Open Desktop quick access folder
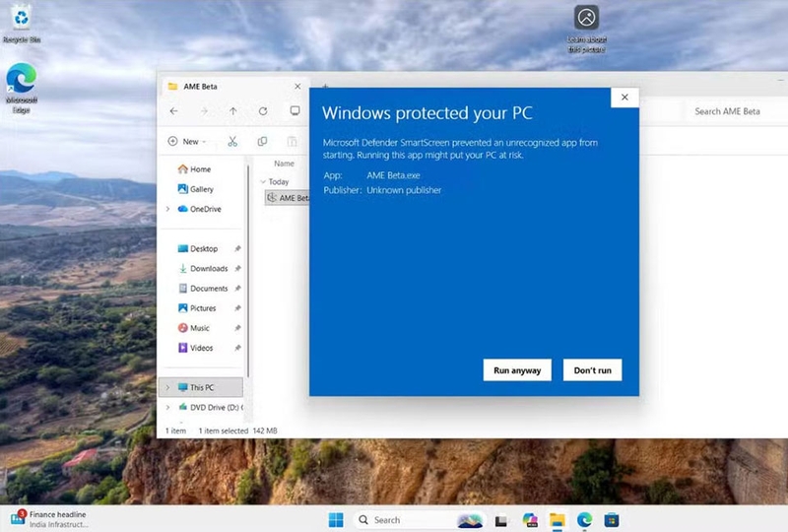Screen dimensions: 788x532 point(198,248)
